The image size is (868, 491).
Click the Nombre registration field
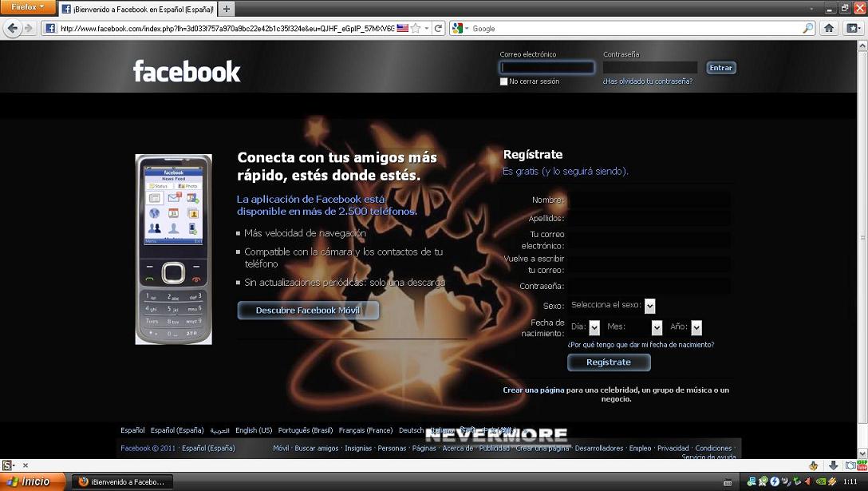coord(649,200)
